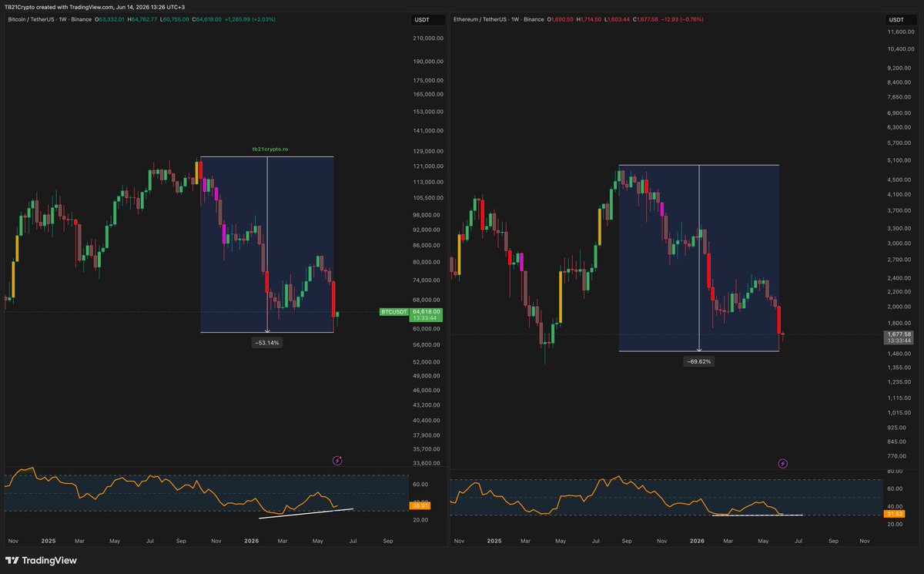This screenshot has height=574, width=924.
Task: Select the white rising trendline on Bitcoin RSI
Action: 306,513
